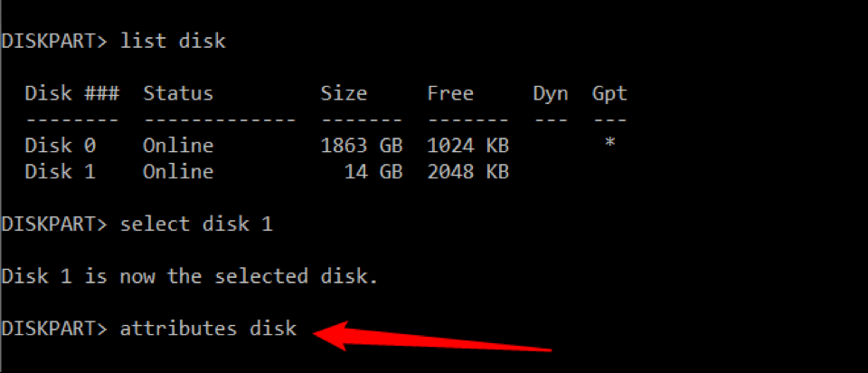Image resolution: width=868 pixels, height=373 pixels.
Task: Click the "Disk 1 is now the selected disk" message
Action: [x=189, y=276]
